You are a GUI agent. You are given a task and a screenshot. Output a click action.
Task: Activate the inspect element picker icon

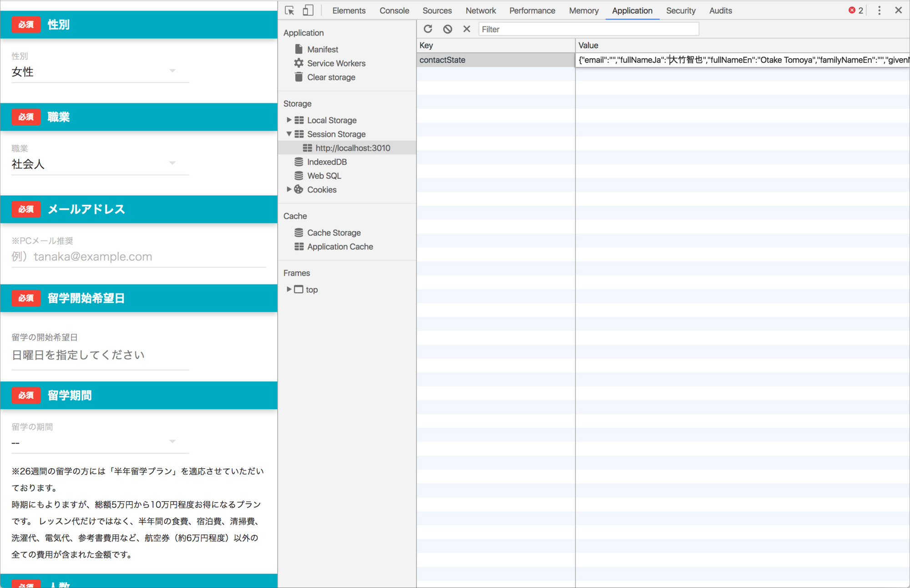289,10
